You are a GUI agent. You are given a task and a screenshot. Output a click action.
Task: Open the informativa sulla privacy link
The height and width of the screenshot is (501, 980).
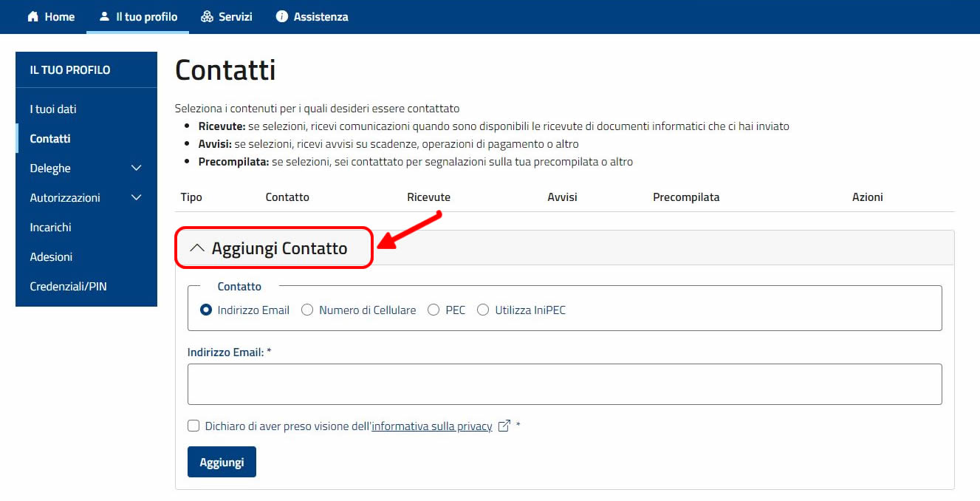431,426
